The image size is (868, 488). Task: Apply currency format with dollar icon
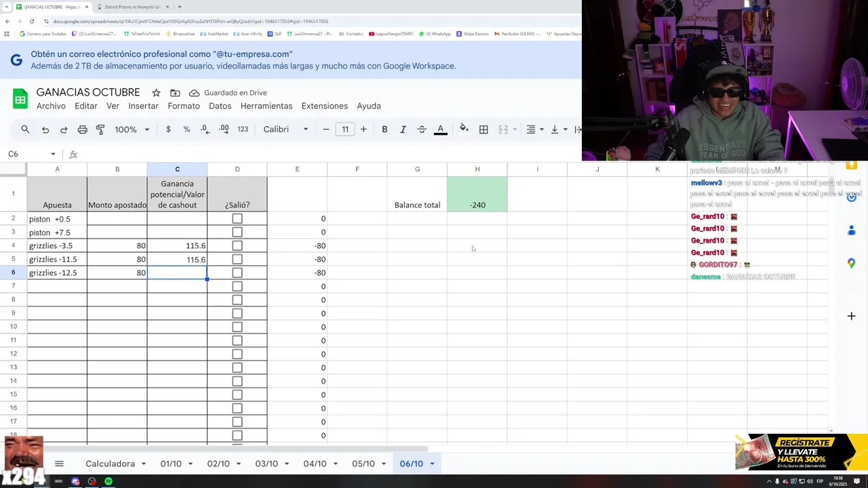(x=168, y=129)
